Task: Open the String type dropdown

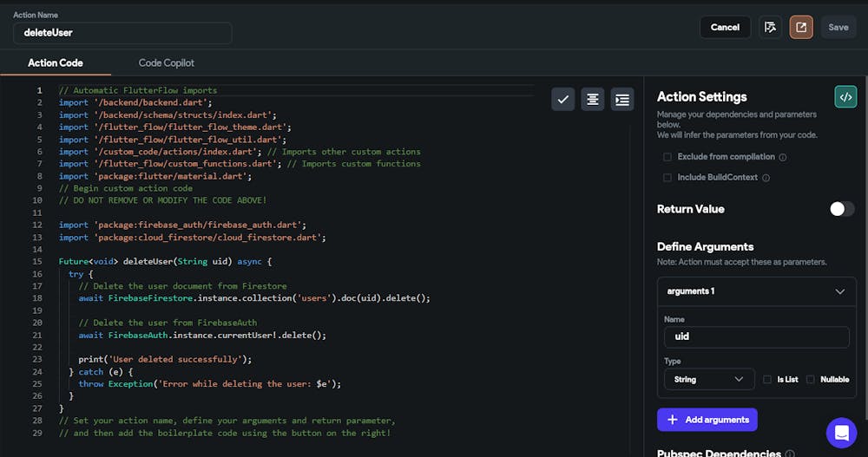Action: tap(708, 379)
